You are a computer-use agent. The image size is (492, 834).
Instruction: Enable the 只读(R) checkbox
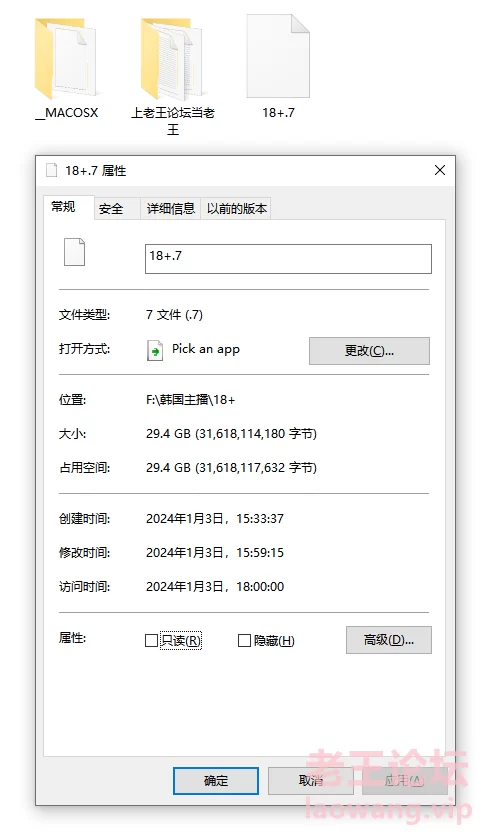151,640
